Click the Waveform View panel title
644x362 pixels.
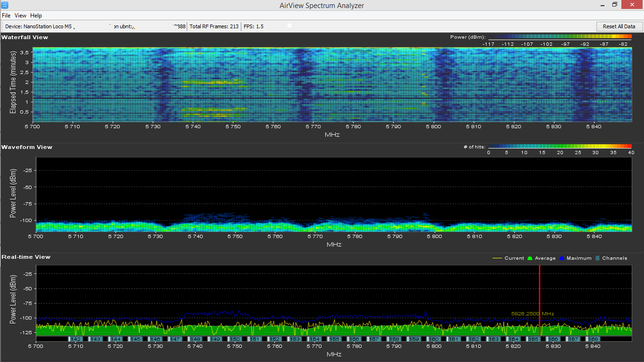pyautogui.click(x=27, y=147)
